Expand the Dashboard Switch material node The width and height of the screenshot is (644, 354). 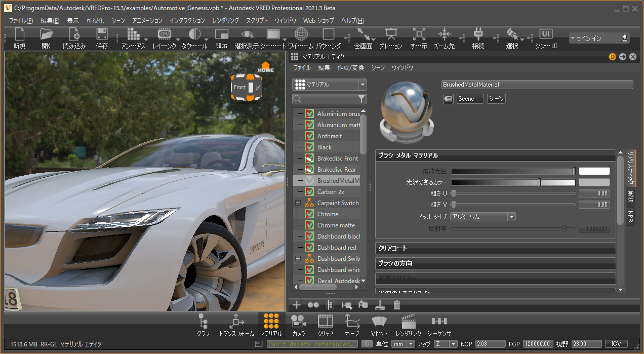[x=298, y=259]
